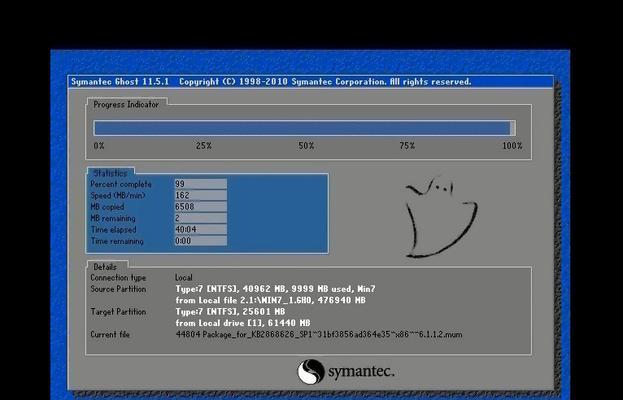This screenshot has height=400, width=623.
Task: Click the Connection type label
Action: pos(118,278)
